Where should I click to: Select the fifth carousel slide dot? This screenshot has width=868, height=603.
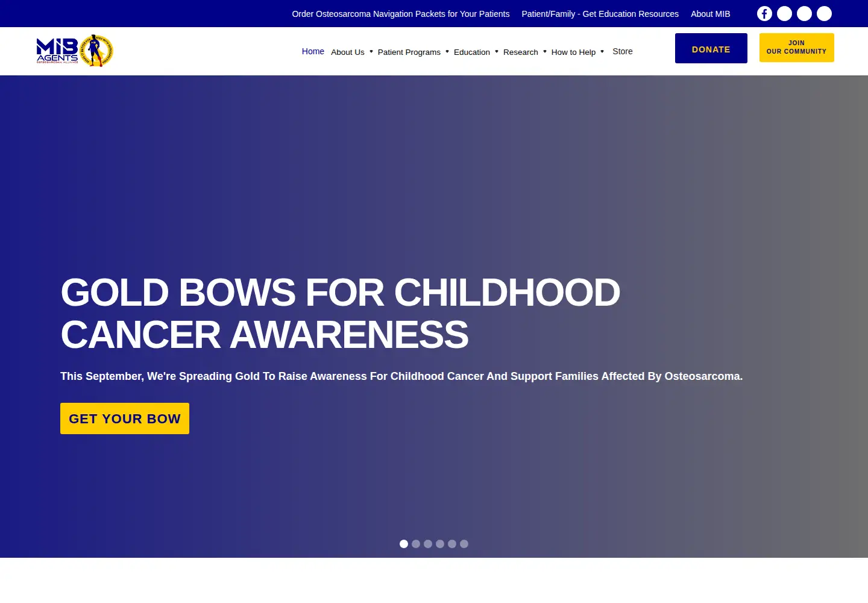point(452,544)
